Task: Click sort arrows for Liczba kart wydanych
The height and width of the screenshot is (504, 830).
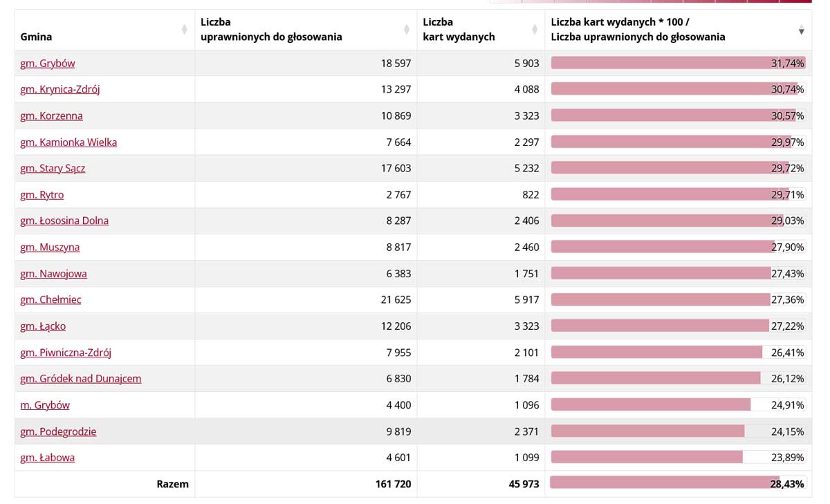Action: click(535, 30)
